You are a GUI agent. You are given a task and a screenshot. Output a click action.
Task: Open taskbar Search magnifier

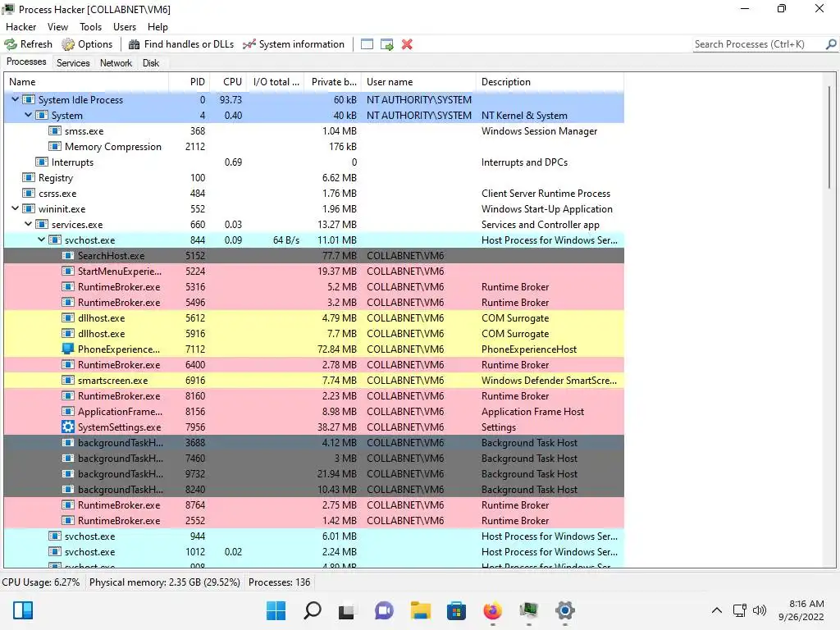tap(313, 610)
